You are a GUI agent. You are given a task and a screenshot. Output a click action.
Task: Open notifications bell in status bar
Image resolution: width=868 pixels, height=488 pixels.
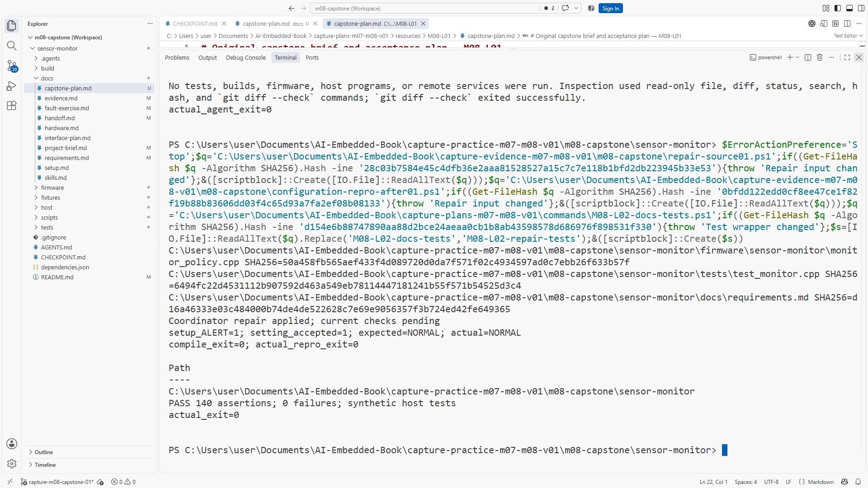(x=858, y=482)
